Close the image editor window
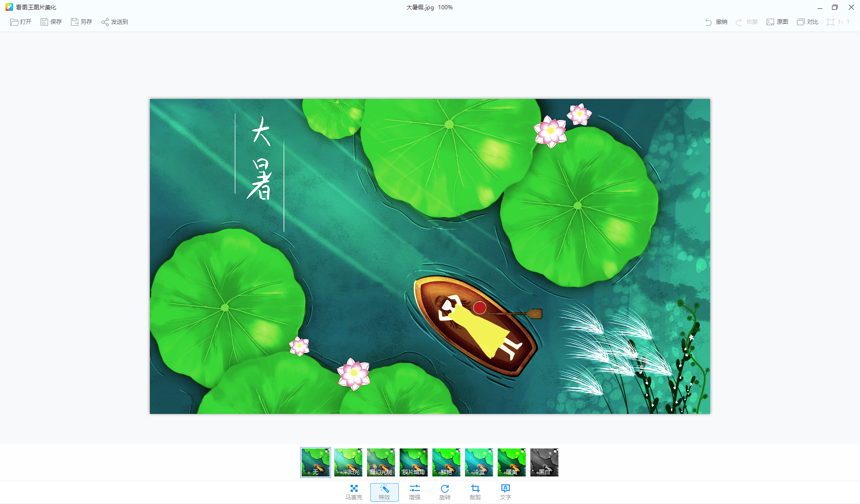Screen dimensions: 860x504 (851, 7)
